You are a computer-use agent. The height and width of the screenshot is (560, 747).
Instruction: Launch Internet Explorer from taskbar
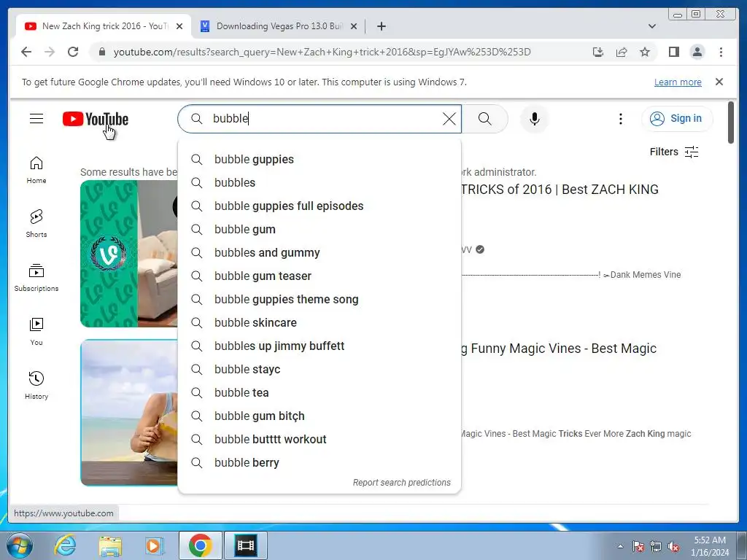(64, 545)
